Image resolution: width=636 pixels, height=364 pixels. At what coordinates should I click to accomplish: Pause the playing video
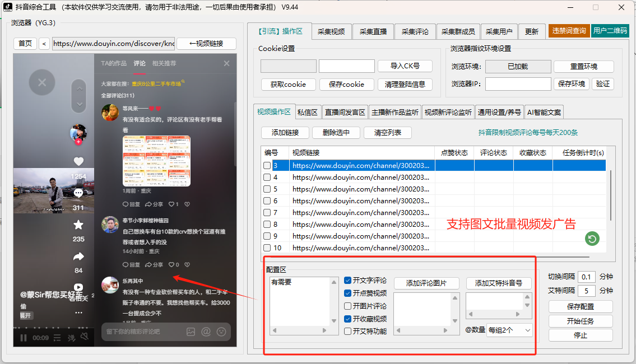[x=24, y=338]
